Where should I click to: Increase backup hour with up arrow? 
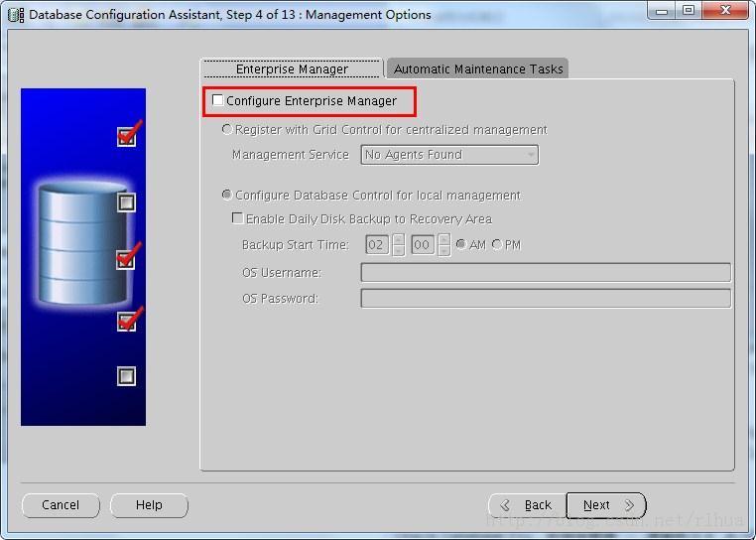(x=398, y=240)
